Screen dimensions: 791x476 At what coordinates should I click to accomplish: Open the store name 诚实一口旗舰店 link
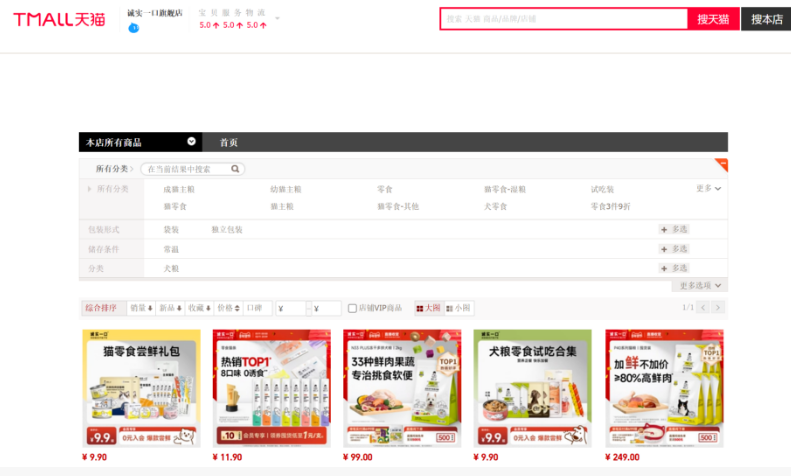(154, 13)
